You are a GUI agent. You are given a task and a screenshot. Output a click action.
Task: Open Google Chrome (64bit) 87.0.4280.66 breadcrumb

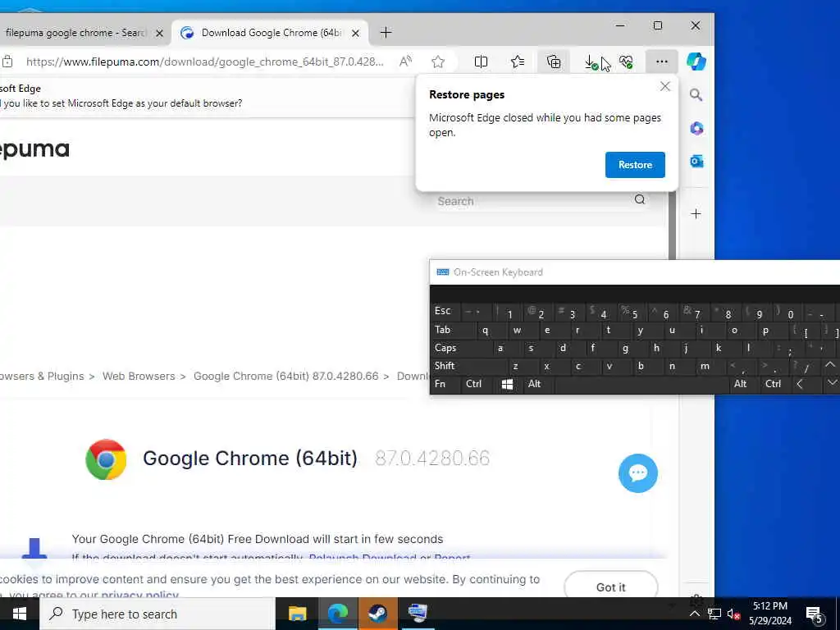pyautogui.click(x=285, y=376)
